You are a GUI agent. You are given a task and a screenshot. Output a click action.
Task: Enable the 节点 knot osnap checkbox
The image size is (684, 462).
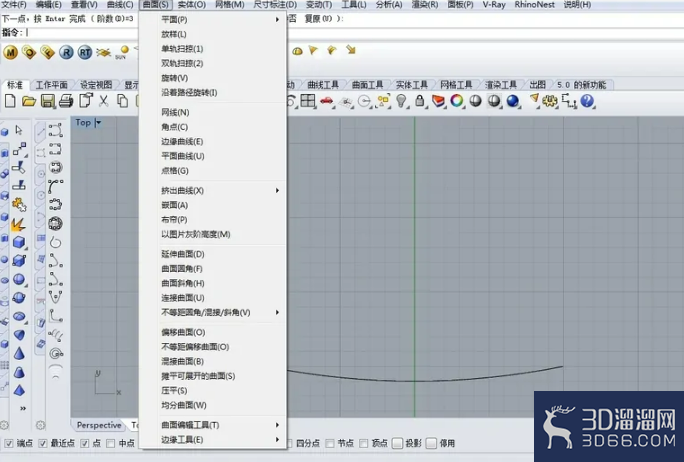point(330,444)
